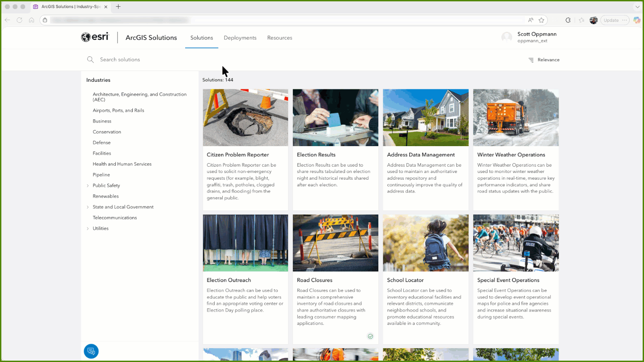Filter by Renewables industry
Viewport: 644px width, 362px height.
106,196
